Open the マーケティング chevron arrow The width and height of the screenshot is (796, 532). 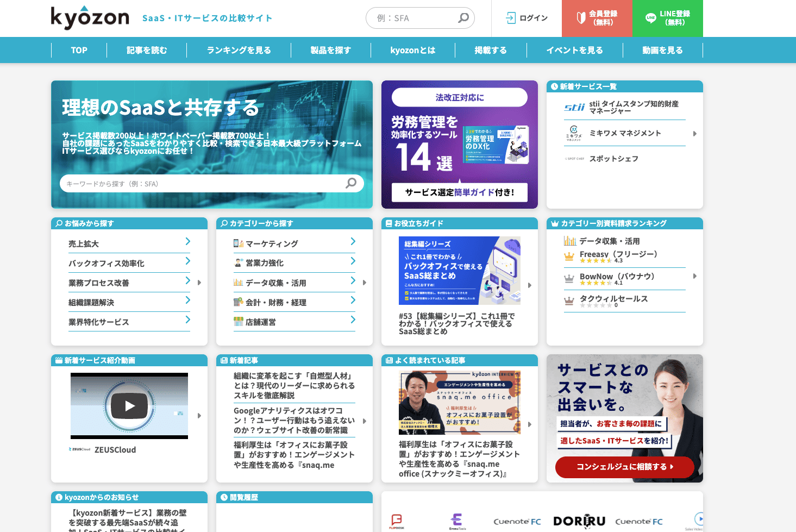click(x=353, y=241)
